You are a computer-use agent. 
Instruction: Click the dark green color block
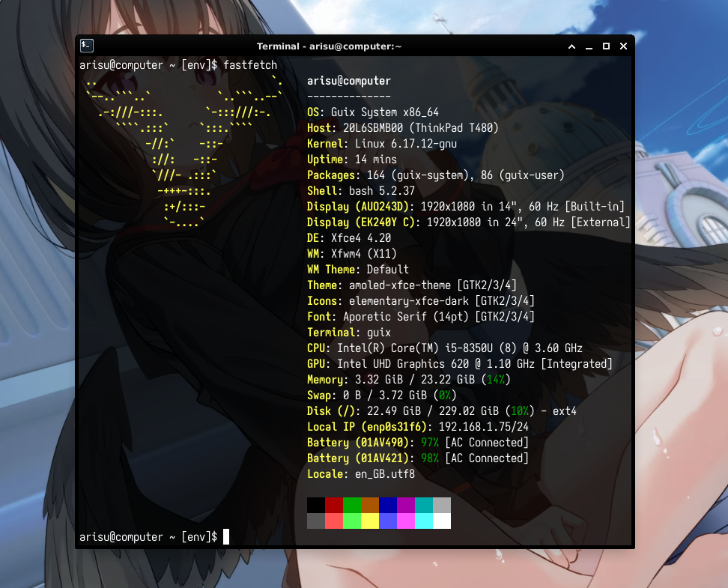click(352, 506)
